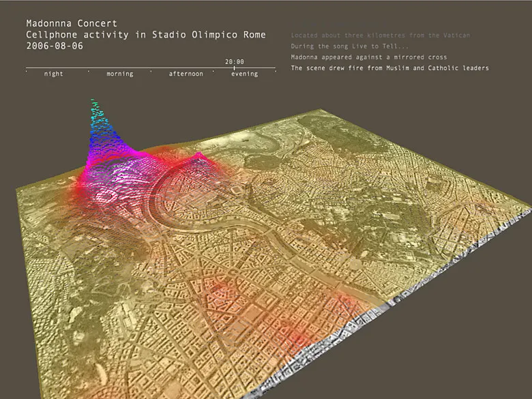Click the 20:00 marker on the timeline

click(x=234, y=68)
